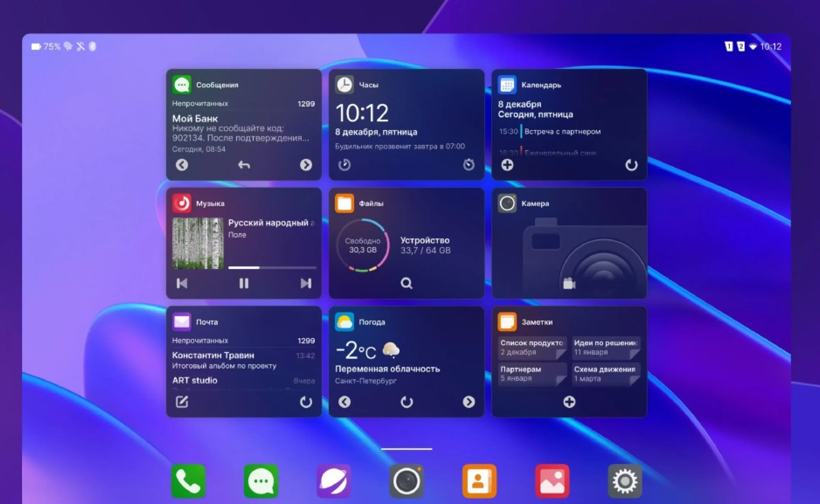Viewport: 820px width, 504px height.
Task: Go to previous track in Музыка
Action: [x=182, y=283]
